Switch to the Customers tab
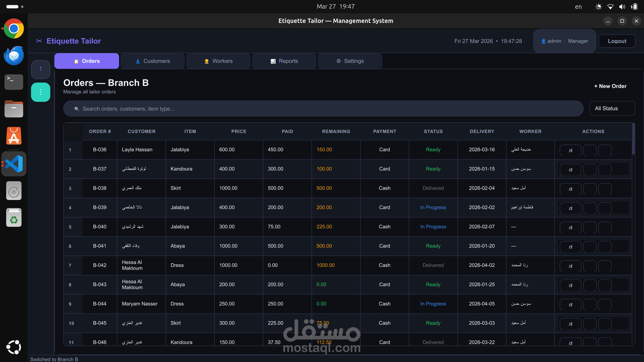Screen dimensions: 644x362 point(152,61)
